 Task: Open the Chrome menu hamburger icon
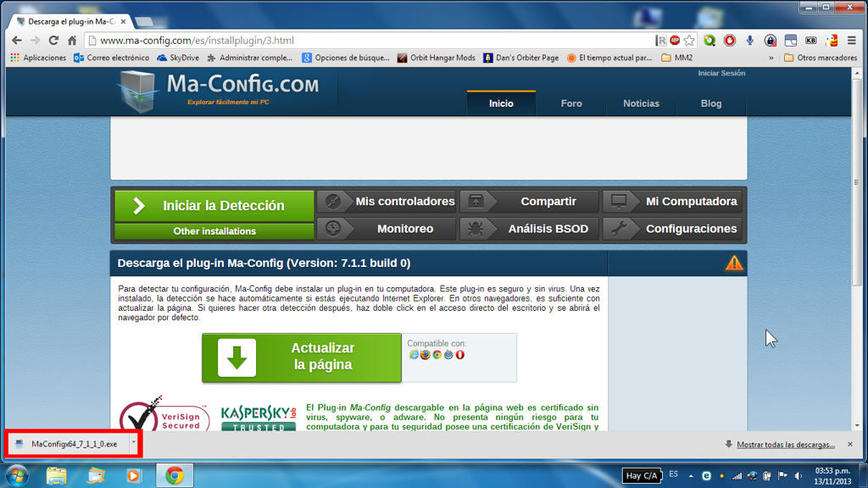(852, 41)
